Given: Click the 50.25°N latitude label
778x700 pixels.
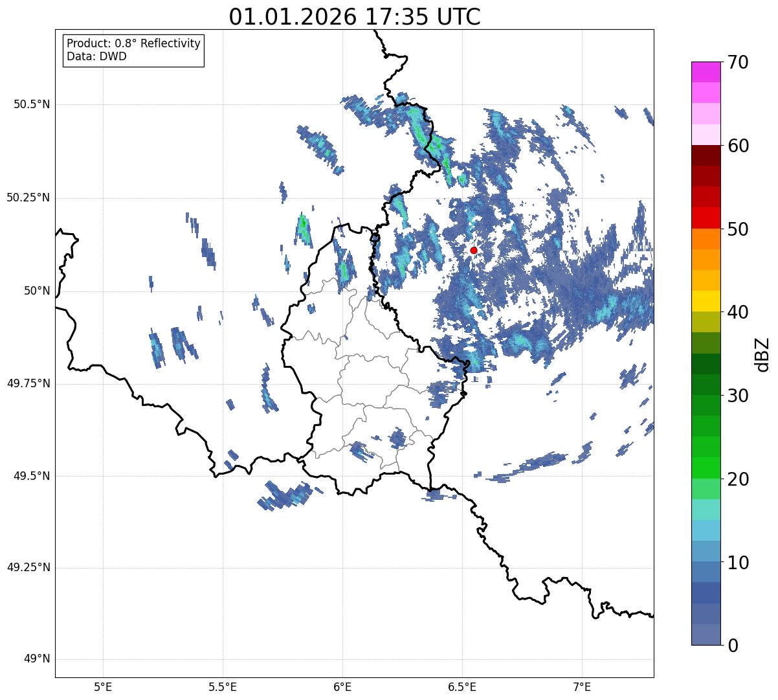Looking at the screenshot, I should (28, 198).
